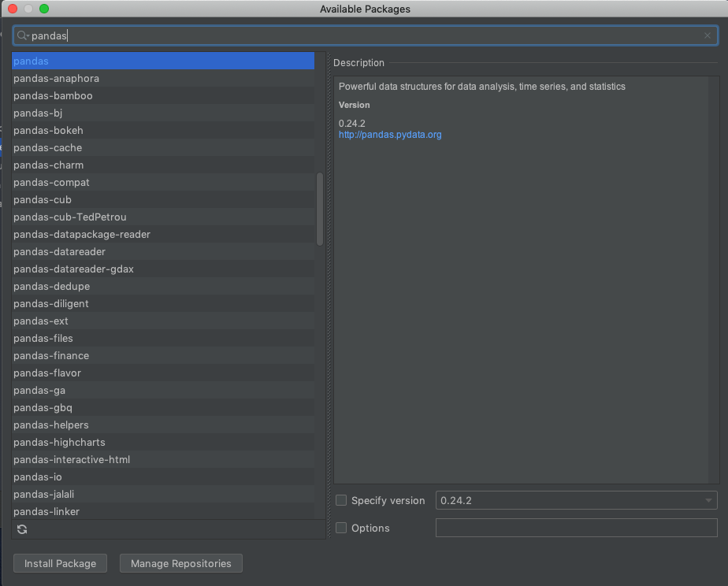Click the package description text line
The image size is (728, 586).
[482, 87]
